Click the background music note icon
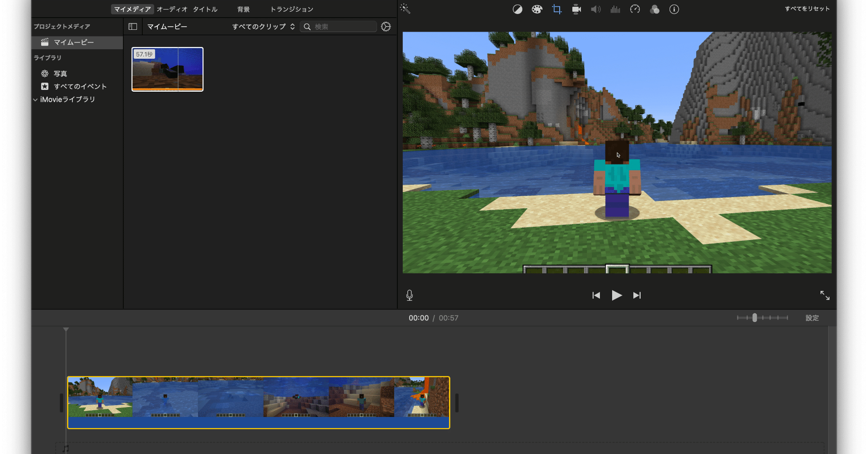The image size is (868, 454). coord(66,449)
